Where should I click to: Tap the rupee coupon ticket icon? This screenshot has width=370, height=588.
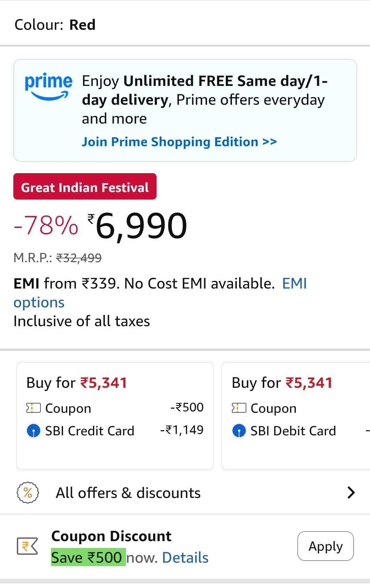(x=27, y=546)
